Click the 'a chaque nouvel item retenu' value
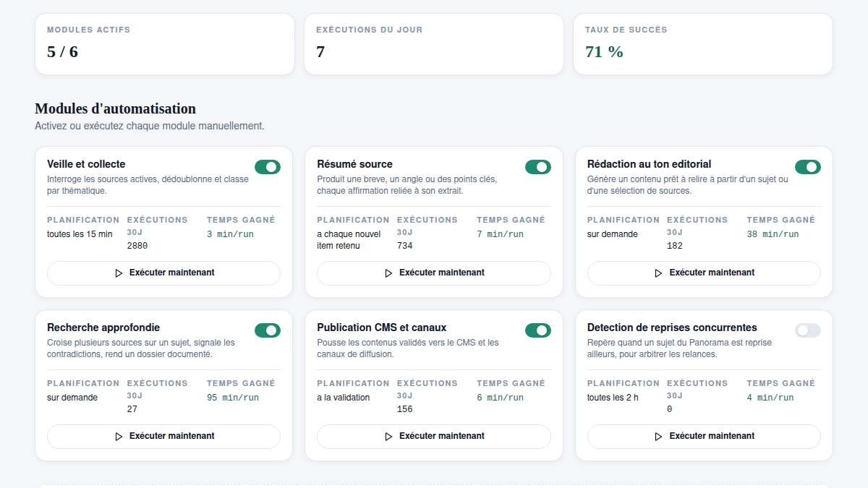 pos(349,240)
